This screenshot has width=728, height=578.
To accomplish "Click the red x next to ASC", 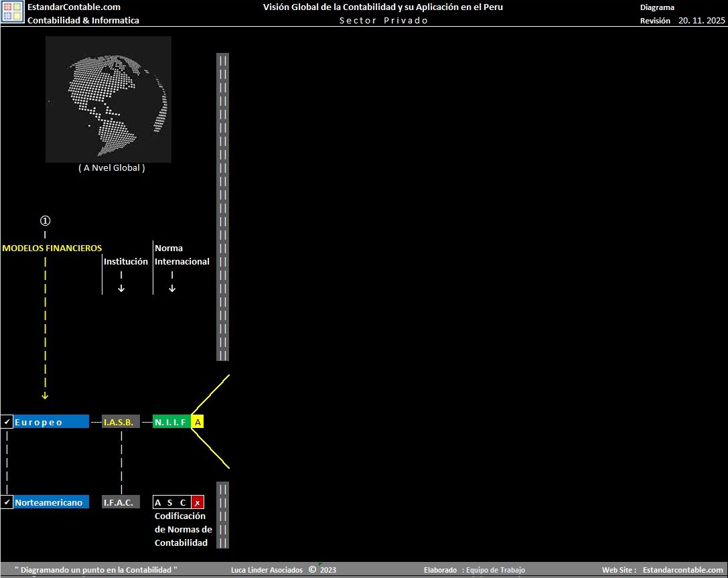I will tap(197, 502).
